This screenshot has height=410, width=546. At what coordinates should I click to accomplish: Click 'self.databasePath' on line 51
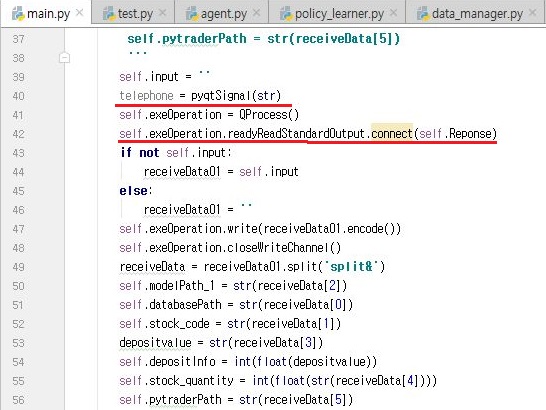(170, 304)
